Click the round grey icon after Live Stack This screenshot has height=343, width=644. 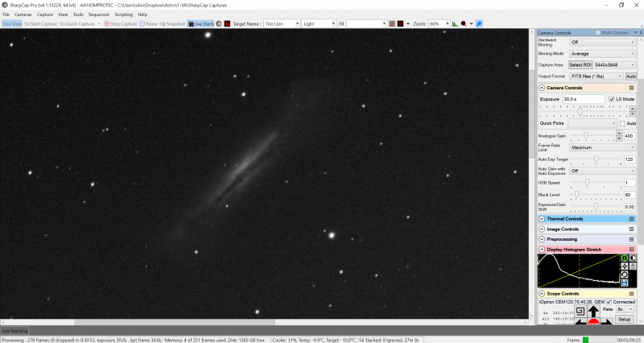tap(219, 24)
